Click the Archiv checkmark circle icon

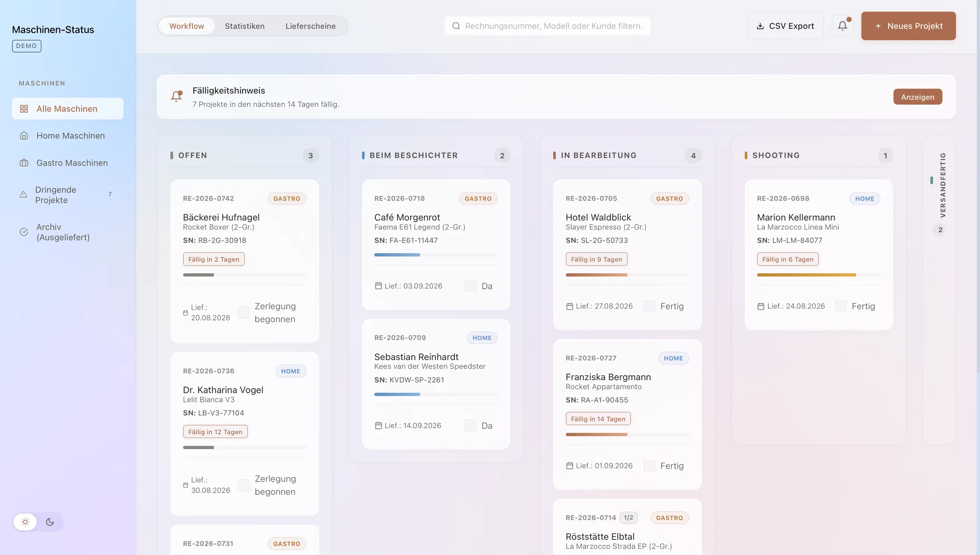point(24,232)
